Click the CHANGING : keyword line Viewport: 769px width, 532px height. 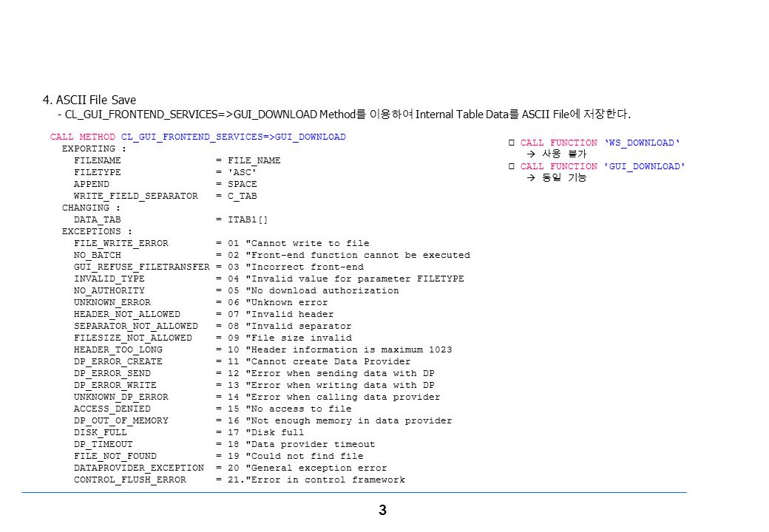coord(91,208)
